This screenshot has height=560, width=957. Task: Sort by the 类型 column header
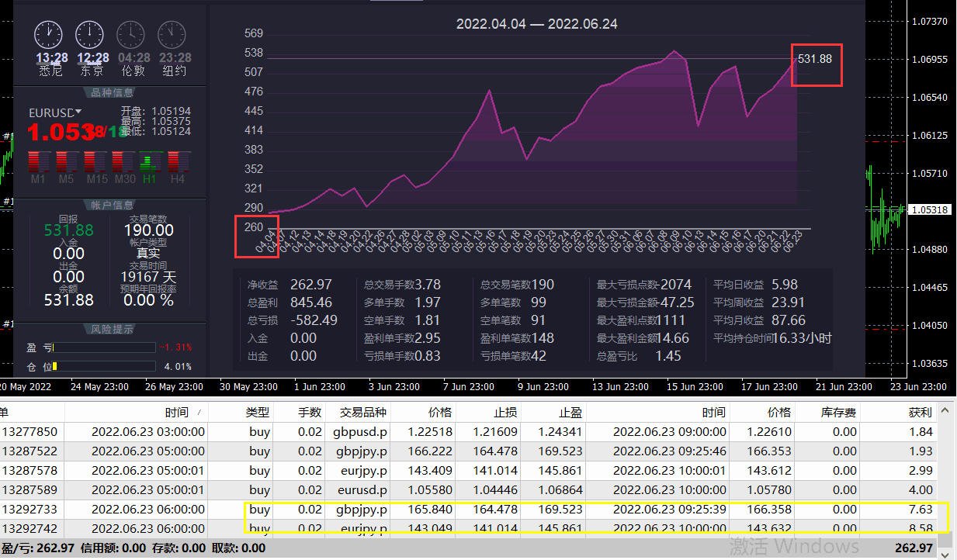[258, 413]
